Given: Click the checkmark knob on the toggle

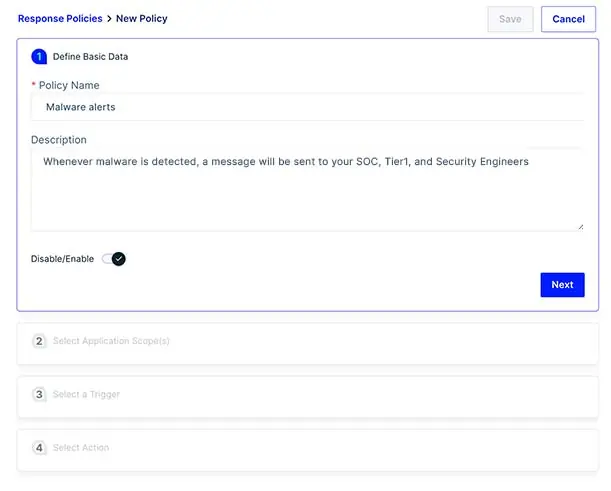Looking at the screenshot, I should (x=118, y=259).
